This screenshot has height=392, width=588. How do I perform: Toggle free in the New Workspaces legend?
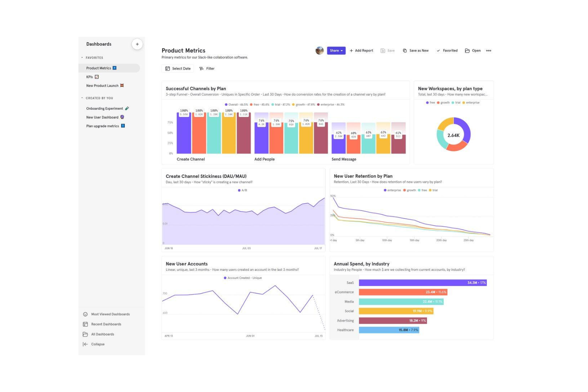431,102
